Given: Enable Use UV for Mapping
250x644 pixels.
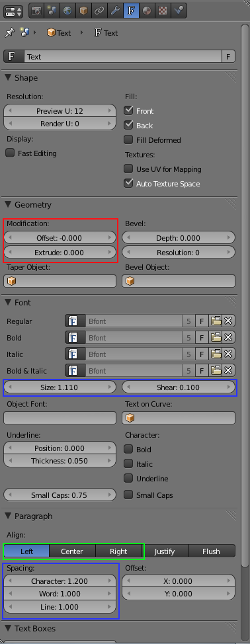Looking at the screenshot, I should [129, 169].
